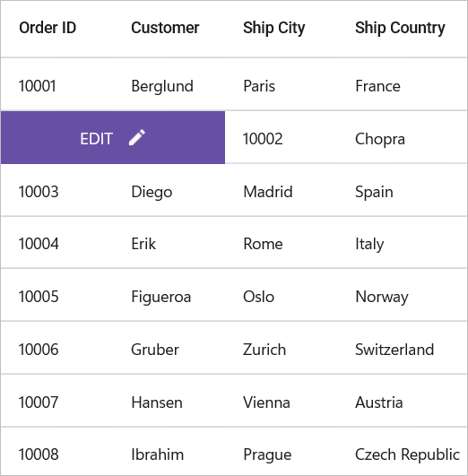468x476 pixels.
Task: Click the Ship Country column header
Action: [x=400, y=28]
